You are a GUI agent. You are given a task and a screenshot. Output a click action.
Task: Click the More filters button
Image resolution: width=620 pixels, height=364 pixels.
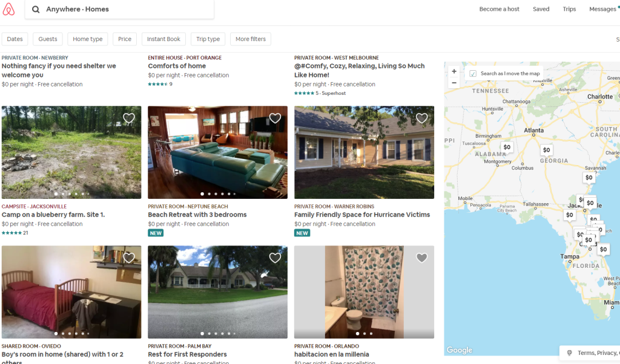251,39
